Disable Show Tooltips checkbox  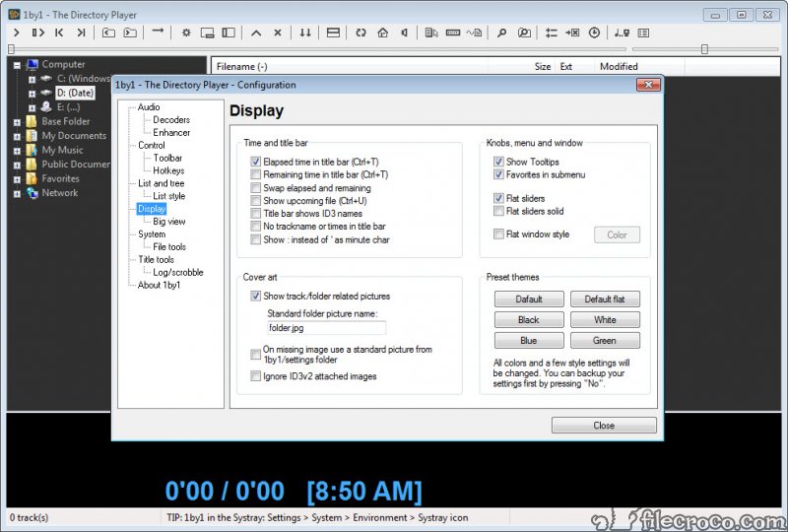click(x=498, y=162)
